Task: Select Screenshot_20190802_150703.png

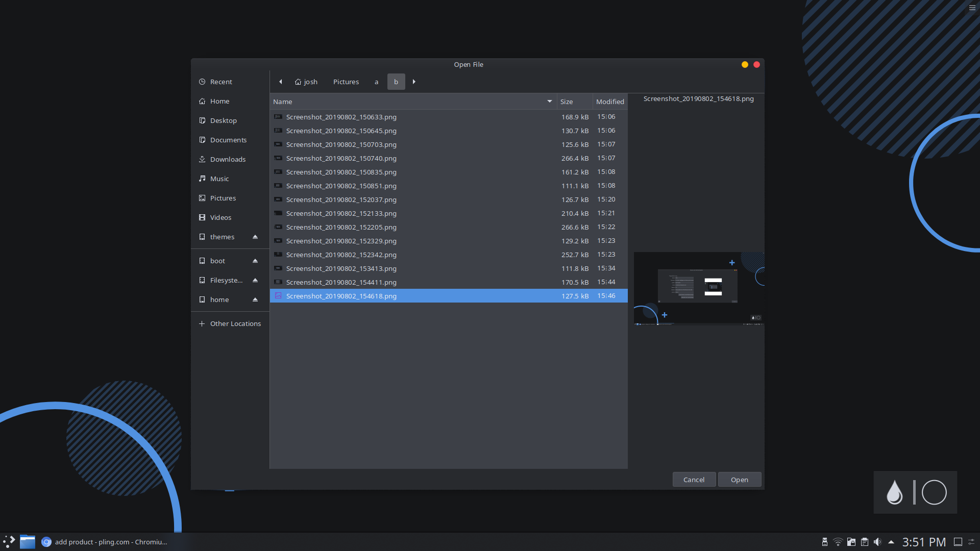Action: [449, 144]
